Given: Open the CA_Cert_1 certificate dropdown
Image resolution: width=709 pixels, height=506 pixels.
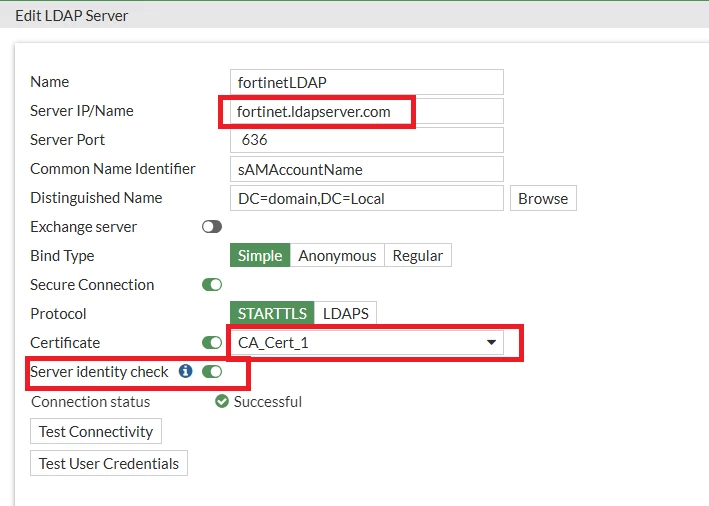Looking at the screenshot, I should pos(367,342).
